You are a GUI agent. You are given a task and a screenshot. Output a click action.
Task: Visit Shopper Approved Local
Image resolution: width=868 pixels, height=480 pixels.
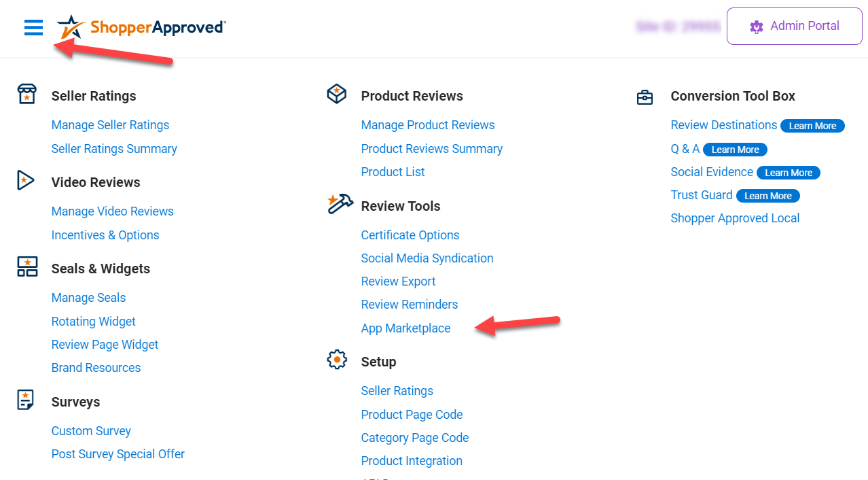pyautogui.click(x=735, y=218)
